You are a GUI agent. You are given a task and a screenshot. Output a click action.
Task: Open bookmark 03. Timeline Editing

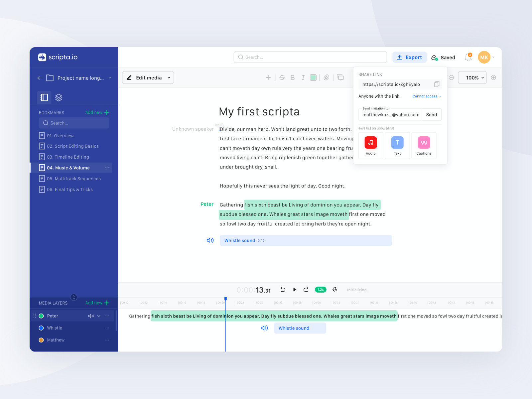64,157
